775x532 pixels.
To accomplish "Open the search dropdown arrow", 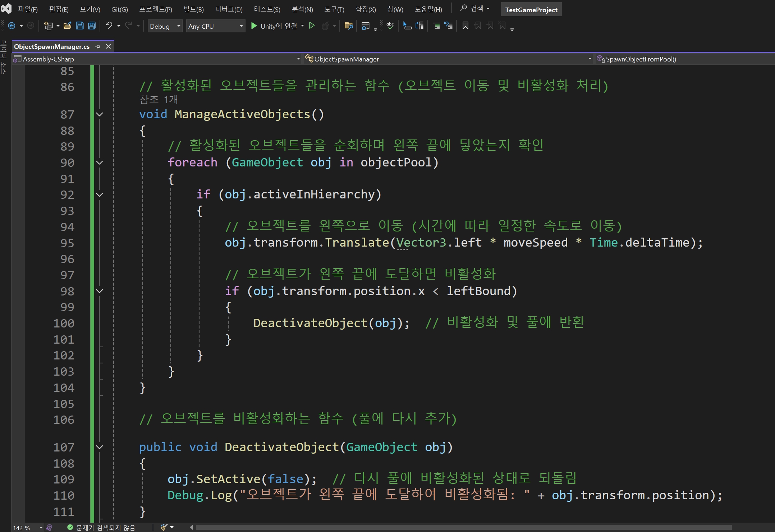I will (x=488, y=9).
